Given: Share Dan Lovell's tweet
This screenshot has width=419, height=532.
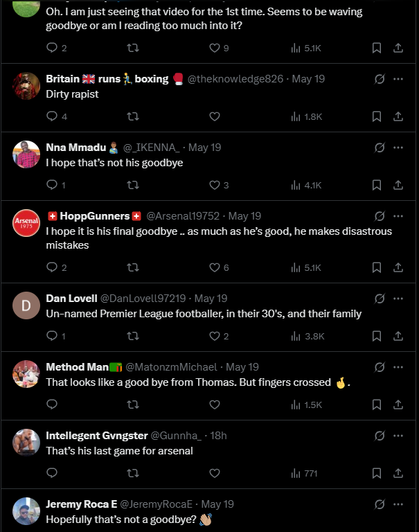Looking at the screenshot, I should pos(398,336).
